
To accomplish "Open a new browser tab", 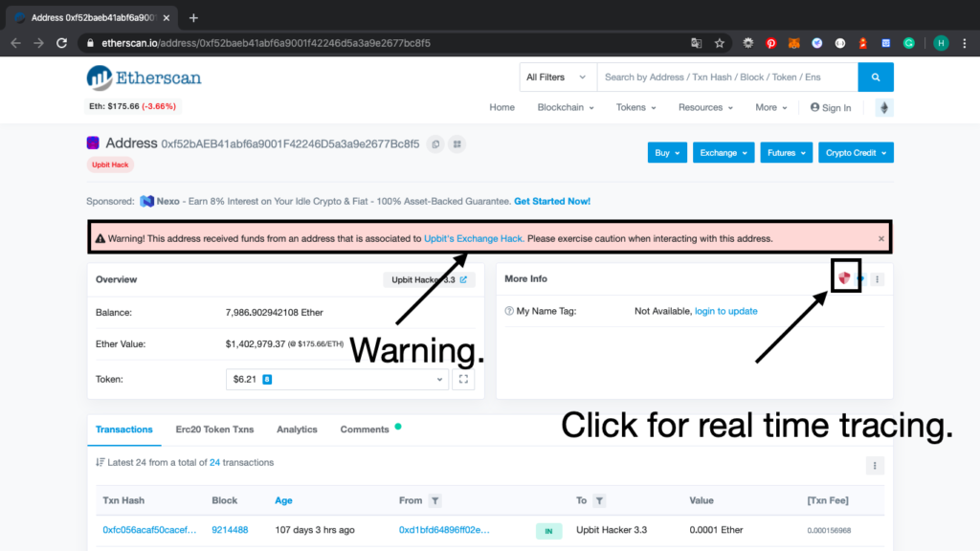I will point(193,18).
